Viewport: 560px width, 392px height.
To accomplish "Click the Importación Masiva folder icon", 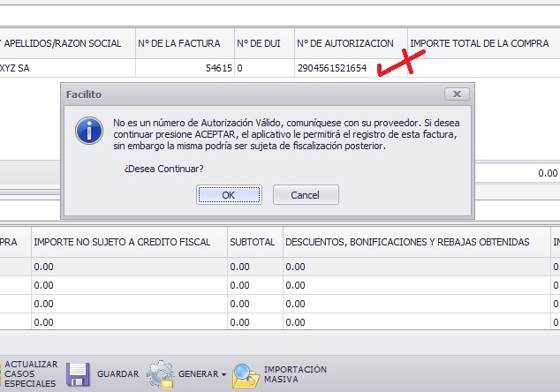I will pyautogui.click(x=246, y=375).
